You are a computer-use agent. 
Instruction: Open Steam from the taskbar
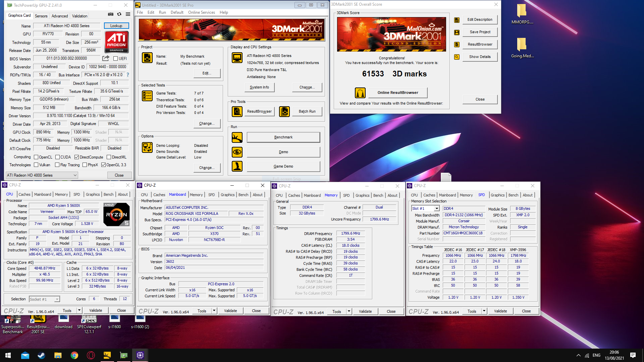coord(41,355)
